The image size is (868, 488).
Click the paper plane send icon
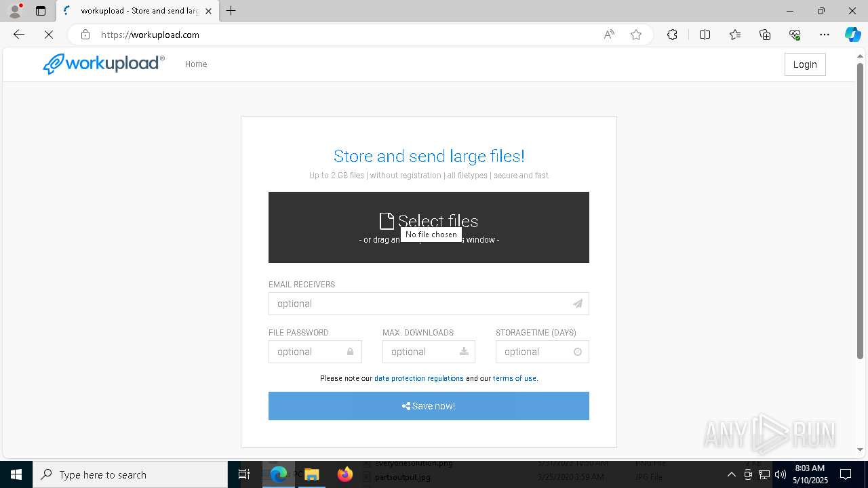coord(578,304)
